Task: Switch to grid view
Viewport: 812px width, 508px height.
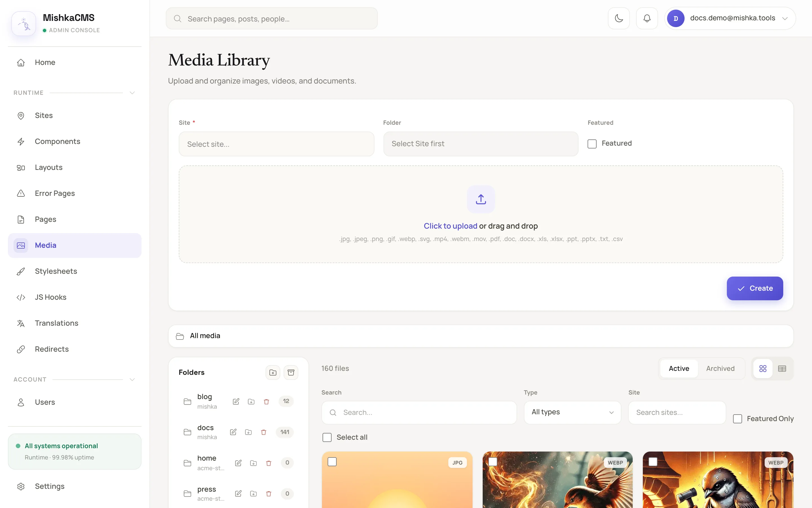Action: tap(763, 369)
